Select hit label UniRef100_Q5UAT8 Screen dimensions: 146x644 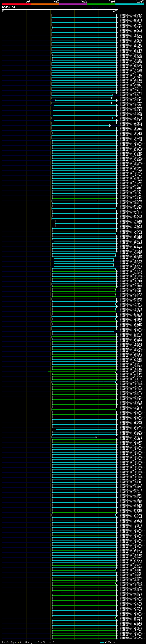click(131, 228)
